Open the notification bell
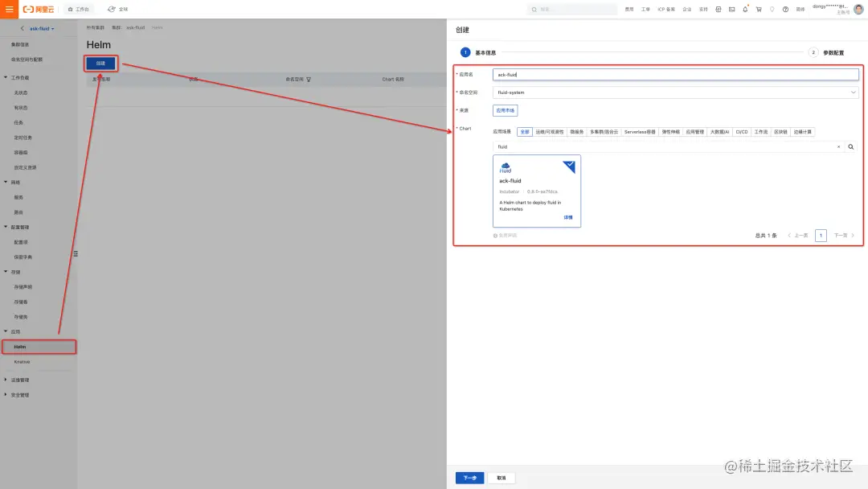 745,9
